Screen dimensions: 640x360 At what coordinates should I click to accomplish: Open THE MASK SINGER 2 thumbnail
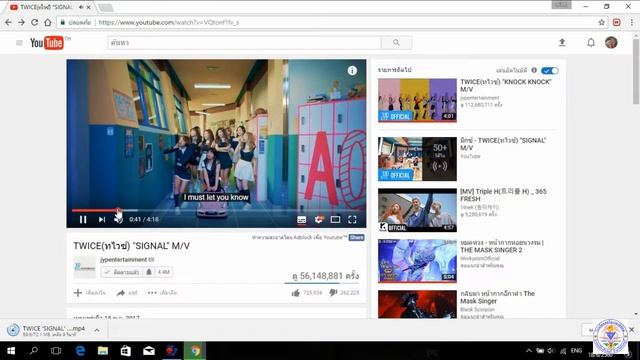417,261
